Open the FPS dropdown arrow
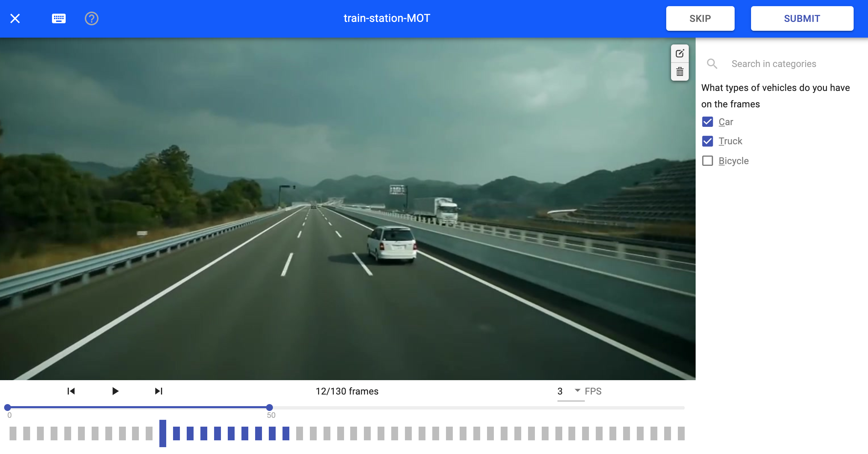The height and width of the screenshot is (454, 868). pyautogui.click(x=577, y=390)
